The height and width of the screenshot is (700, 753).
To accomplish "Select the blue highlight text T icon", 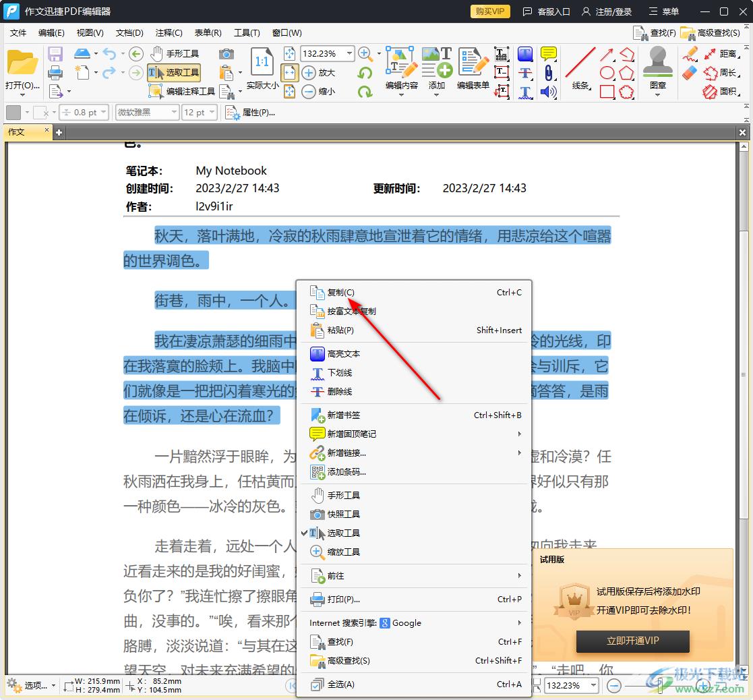I will (x=525, y=54).
